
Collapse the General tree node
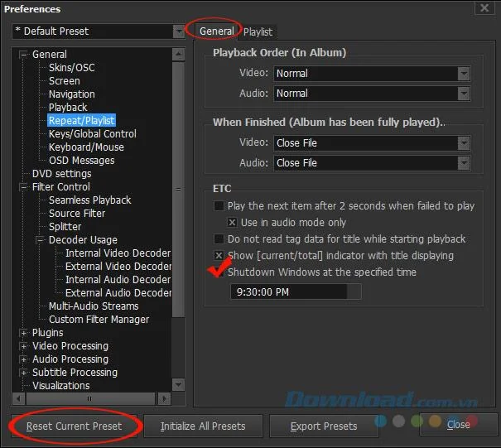23,55
